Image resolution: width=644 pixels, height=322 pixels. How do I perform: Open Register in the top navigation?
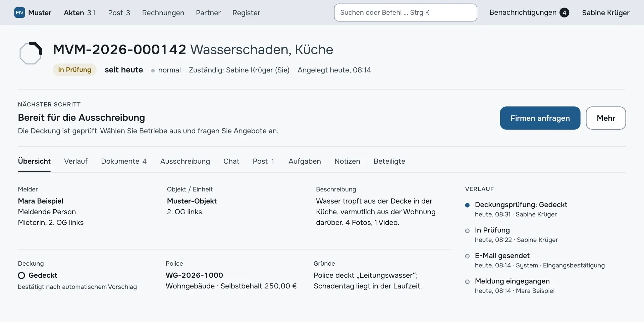tap(246, 13)
